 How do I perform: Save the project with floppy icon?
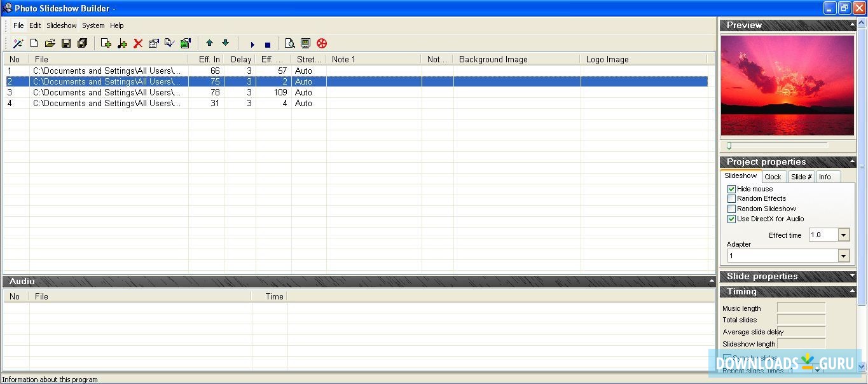[66, 43]
